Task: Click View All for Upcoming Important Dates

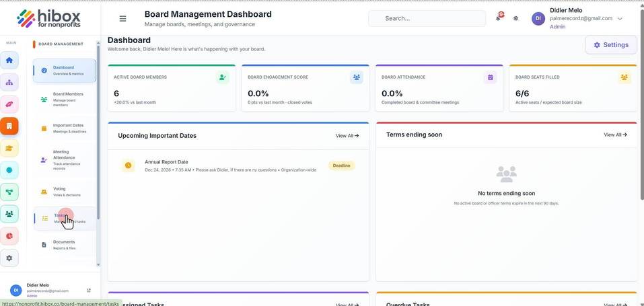Action: [347, 136]
